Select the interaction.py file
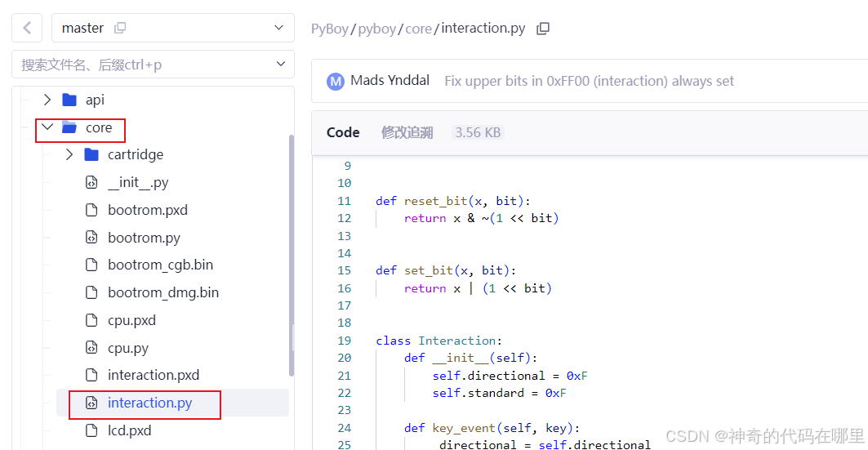Image resolution: width=868 pixels, height=450 pixels. pyautogui.click(x=149, y=403)
